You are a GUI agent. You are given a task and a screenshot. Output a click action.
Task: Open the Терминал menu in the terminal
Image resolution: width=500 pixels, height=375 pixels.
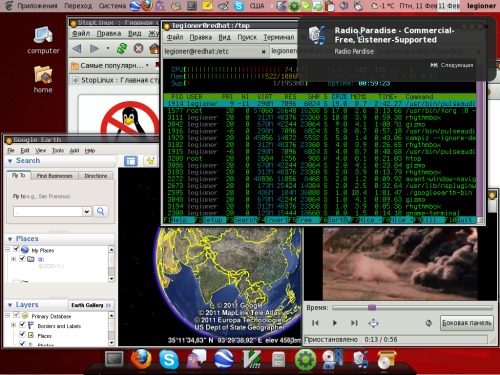279,37
